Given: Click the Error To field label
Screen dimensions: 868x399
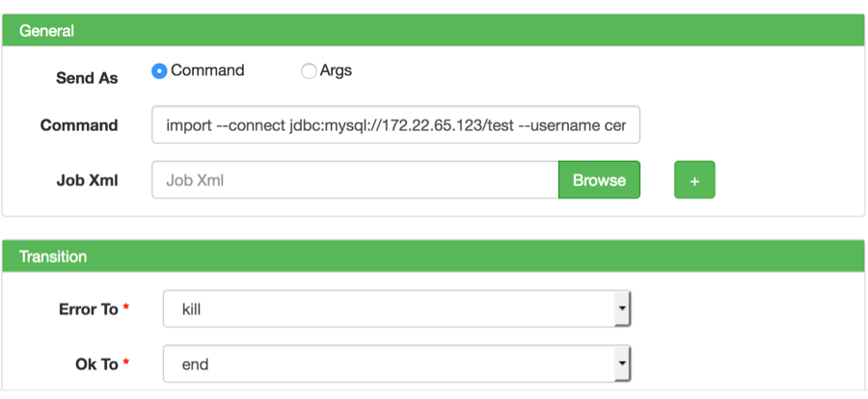Looking at the screenshot, I should click(88, 309).
